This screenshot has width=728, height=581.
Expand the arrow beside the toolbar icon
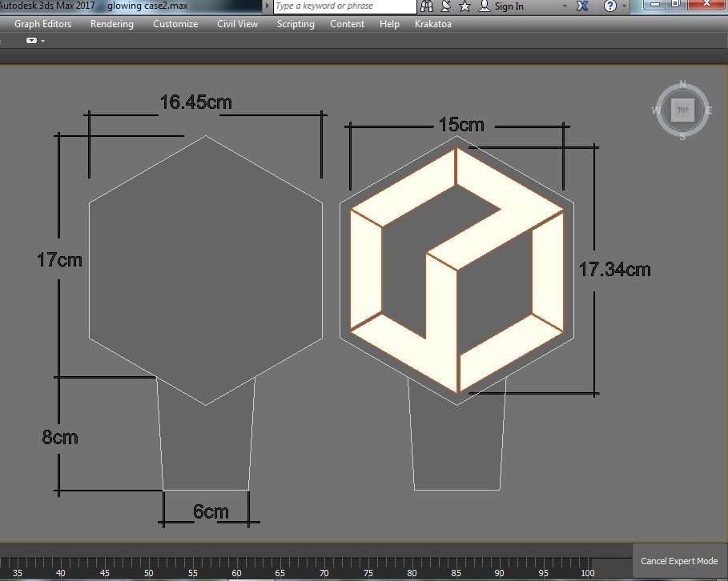point(42,41)
